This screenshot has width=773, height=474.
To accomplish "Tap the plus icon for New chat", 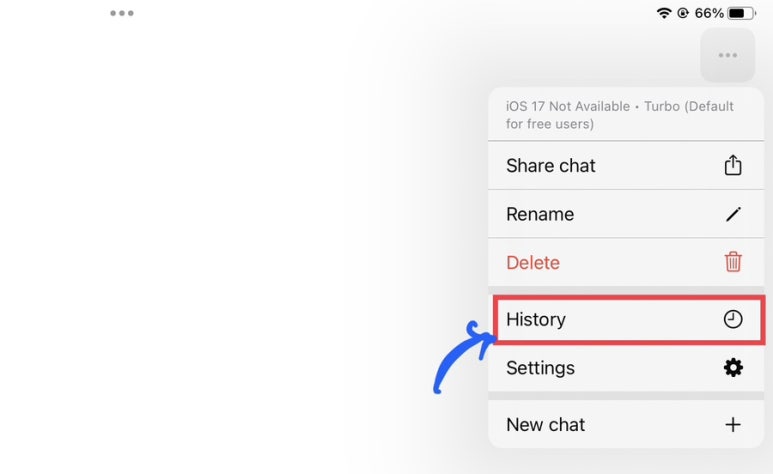I will pyautogui.click(x=733, y=424).
